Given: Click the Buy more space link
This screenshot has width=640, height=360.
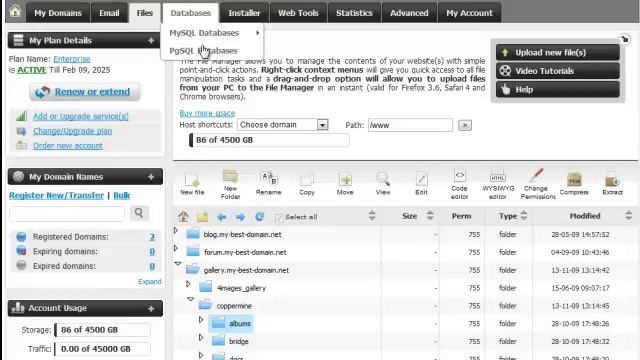Looking at the screenshot, I should pos(207,113).
